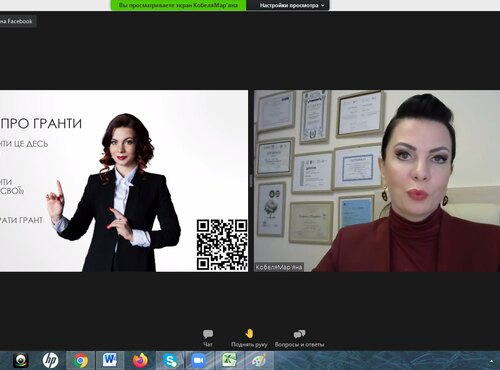Launch Firefox from the taskbar
500x370 pixels.
(x=140, y=360)
